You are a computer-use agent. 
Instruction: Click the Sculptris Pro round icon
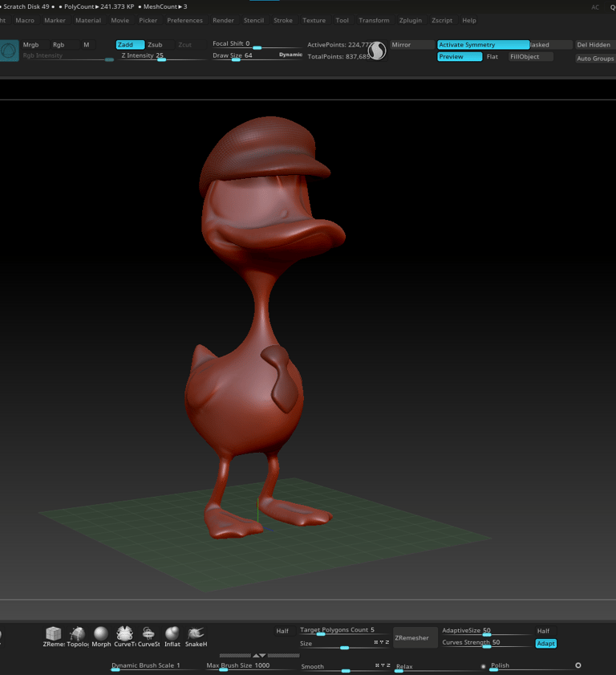[x=377, y=51]
